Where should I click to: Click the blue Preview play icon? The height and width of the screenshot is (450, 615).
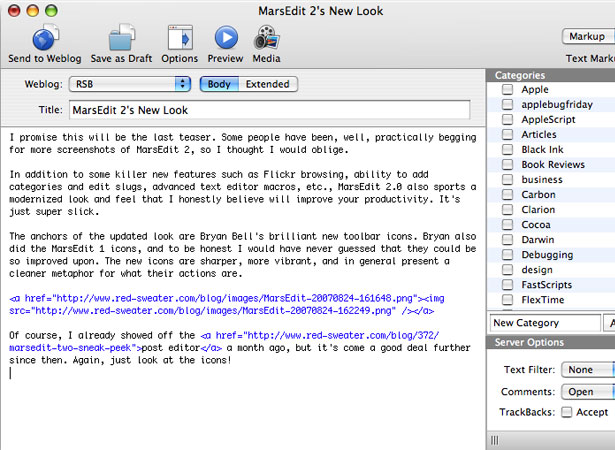226,38
